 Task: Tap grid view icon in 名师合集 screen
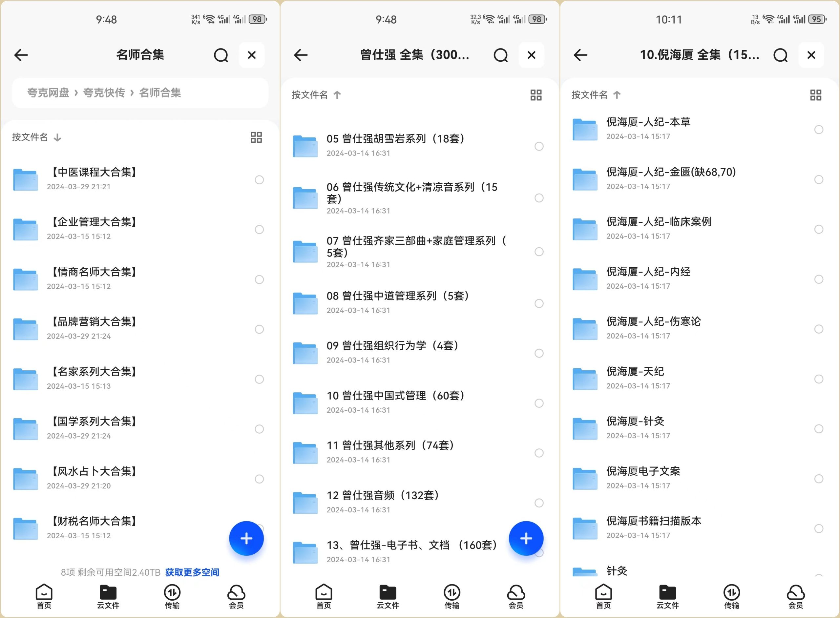coord(256,137)
